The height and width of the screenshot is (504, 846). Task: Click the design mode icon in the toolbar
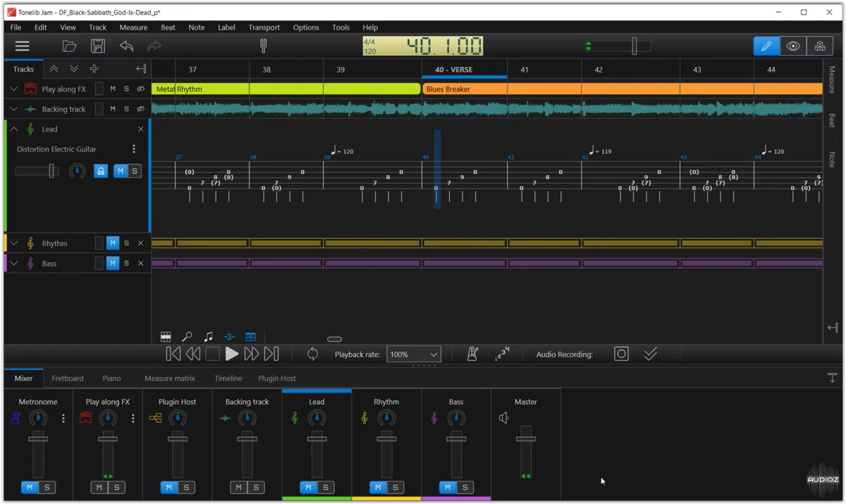pos(819,46)
